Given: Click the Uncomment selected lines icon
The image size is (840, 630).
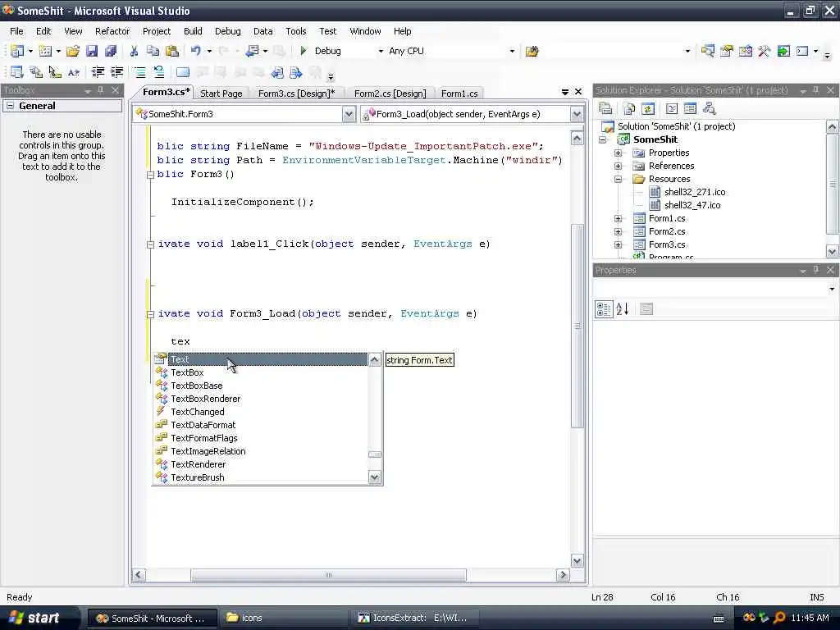Looking at the screenshot, I should tap(159, 72).
